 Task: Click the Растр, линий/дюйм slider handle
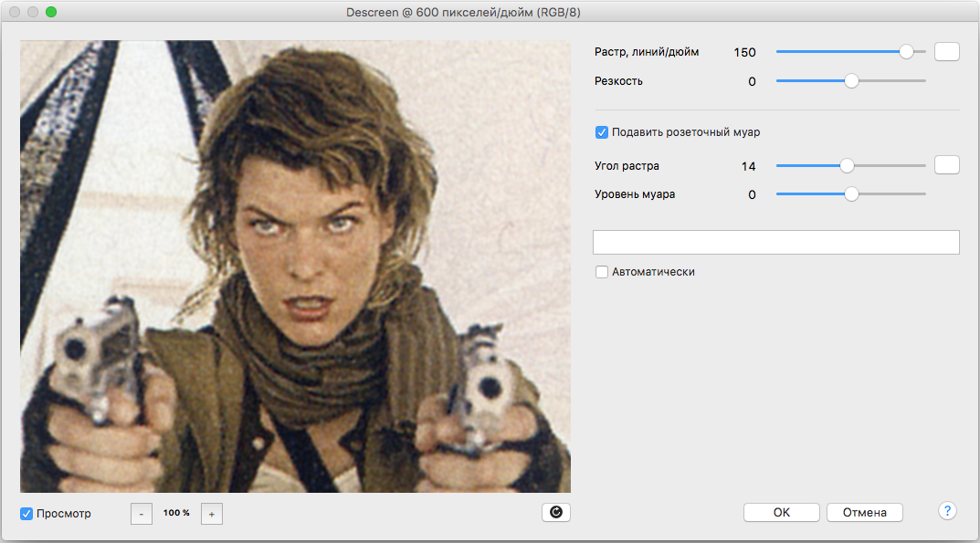coord(906,52)
